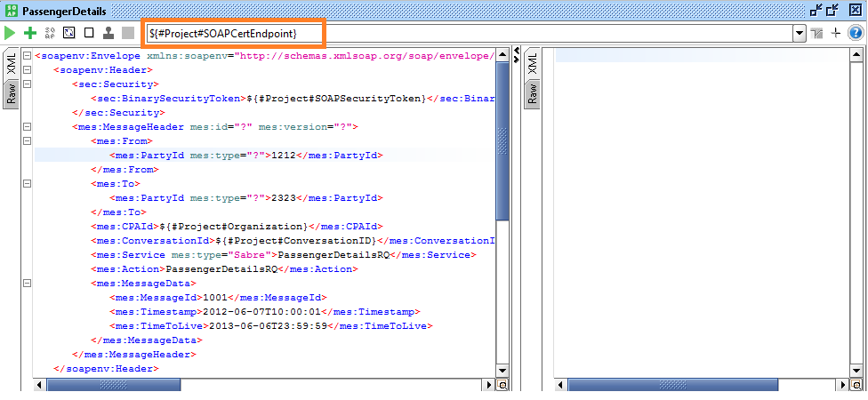Click the schemas.xmlsoap.org namespace URL
Screen dimensions: 868x400
(366, 56)
